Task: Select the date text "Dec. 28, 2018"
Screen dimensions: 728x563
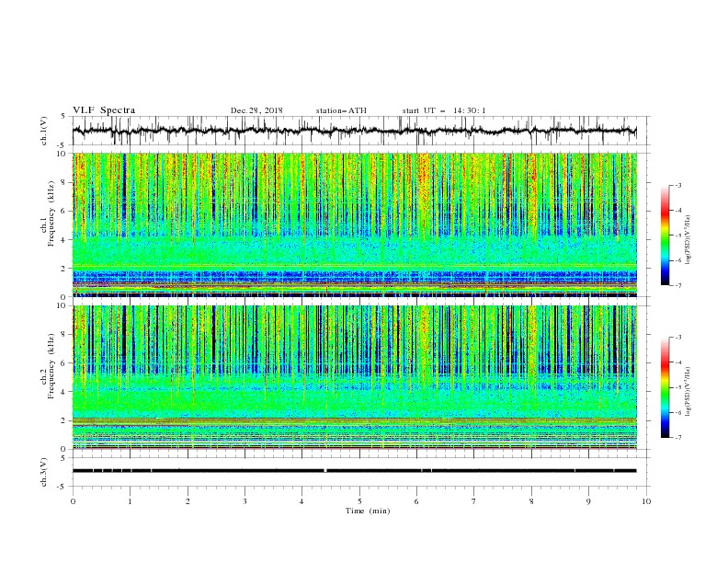Action: pyautogui.click(x=256, y=110)
